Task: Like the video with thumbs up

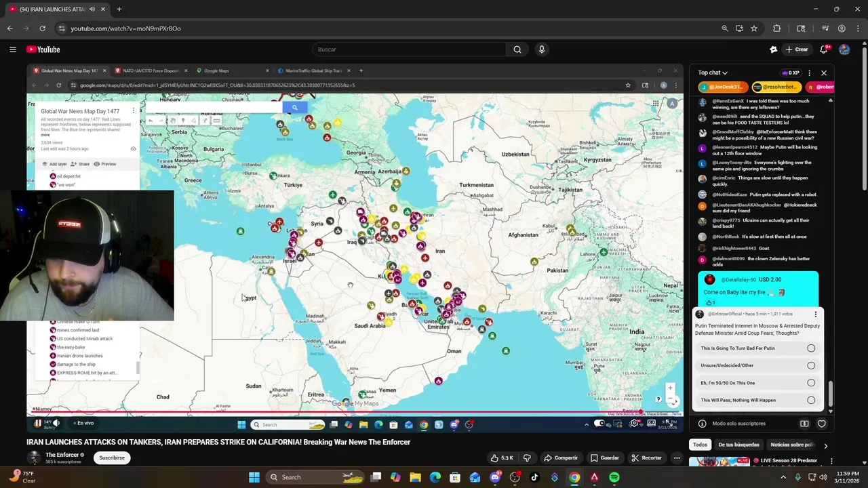Action: pyautogui.click(x=502, y=458)
